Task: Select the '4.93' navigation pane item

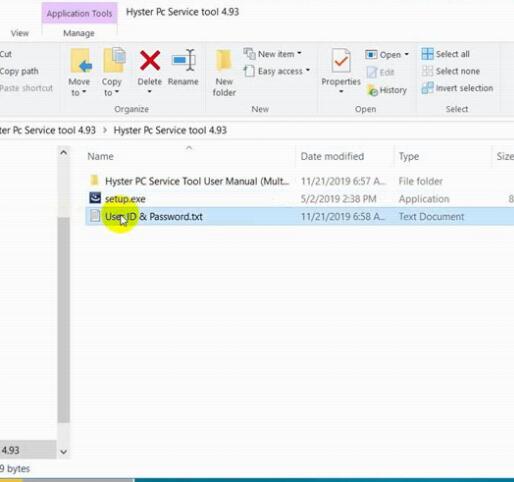Action: (28, 450)
